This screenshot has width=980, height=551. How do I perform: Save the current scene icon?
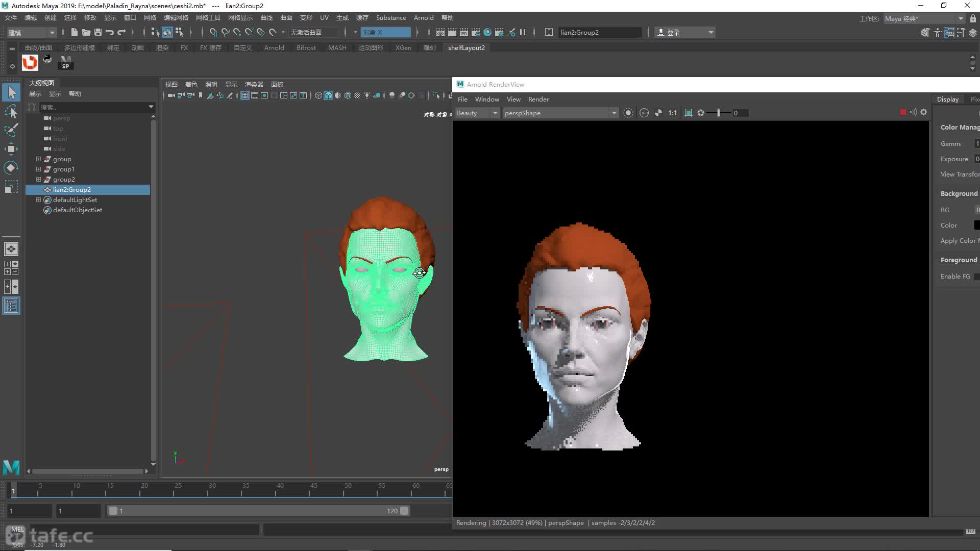point(98,32)
